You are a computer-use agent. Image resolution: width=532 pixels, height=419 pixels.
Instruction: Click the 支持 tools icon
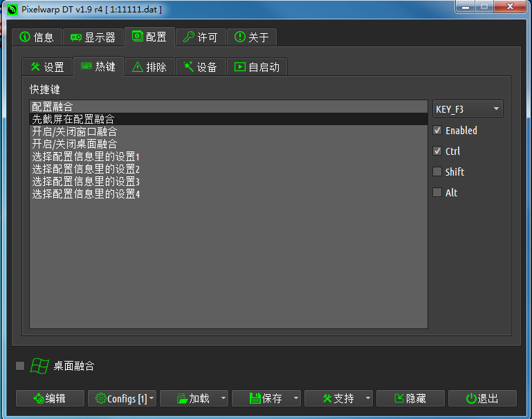pos(327,398)
